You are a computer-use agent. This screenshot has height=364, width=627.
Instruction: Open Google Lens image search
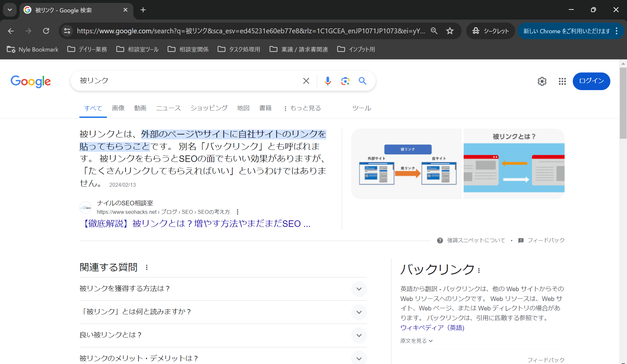point(345,81)
